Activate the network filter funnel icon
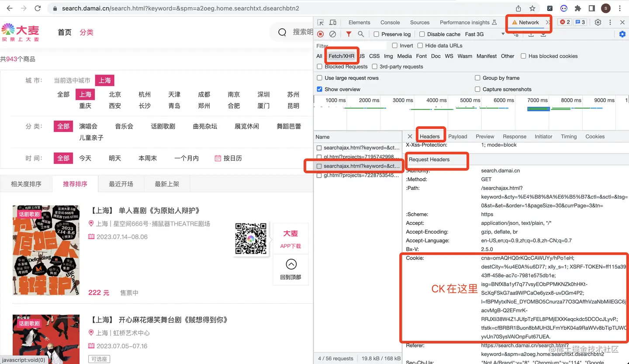 point(348,34)
